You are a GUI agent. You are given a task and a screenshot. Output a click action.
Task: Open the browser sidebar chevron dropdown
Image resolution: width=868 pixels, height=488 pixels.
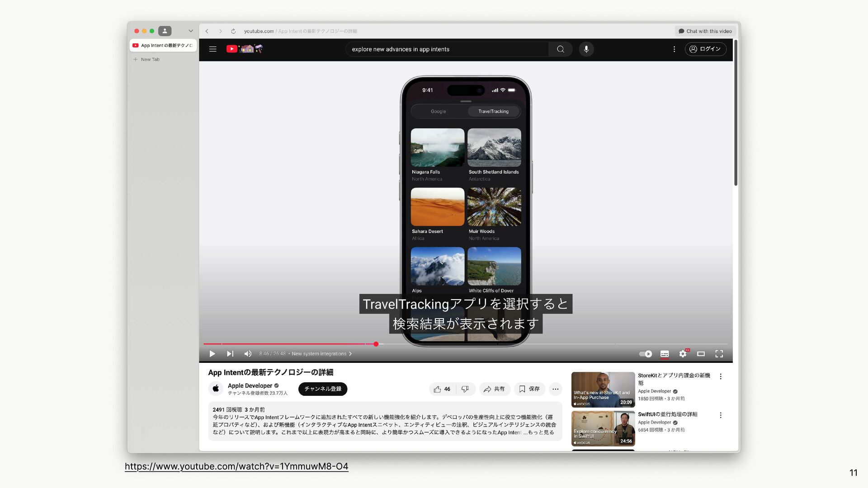click(x=191, y=31)
